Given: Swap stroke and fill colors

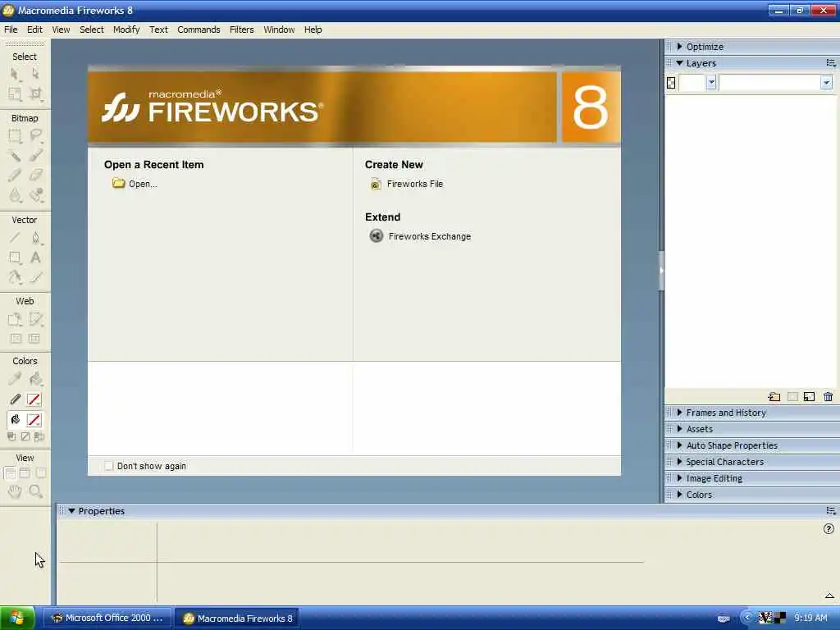Looking at the screenshot, I should tap(39, 436).
